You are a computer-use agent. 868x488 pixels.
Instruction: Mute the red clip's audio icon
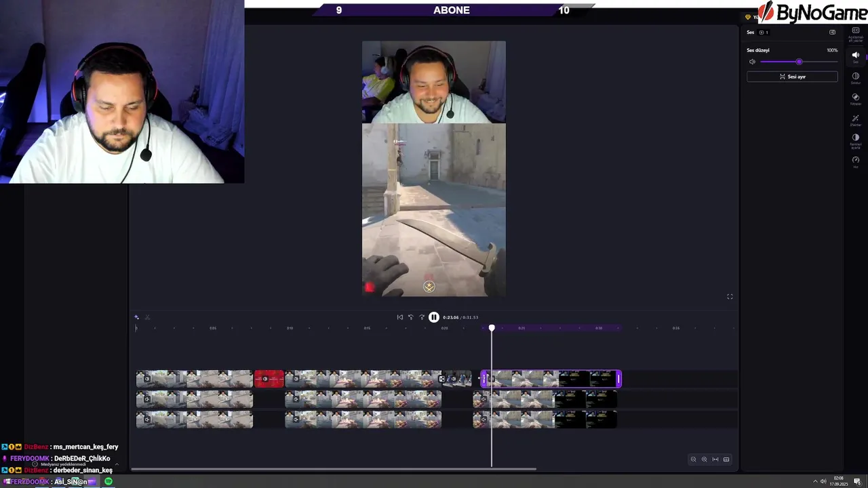point(265,379)
